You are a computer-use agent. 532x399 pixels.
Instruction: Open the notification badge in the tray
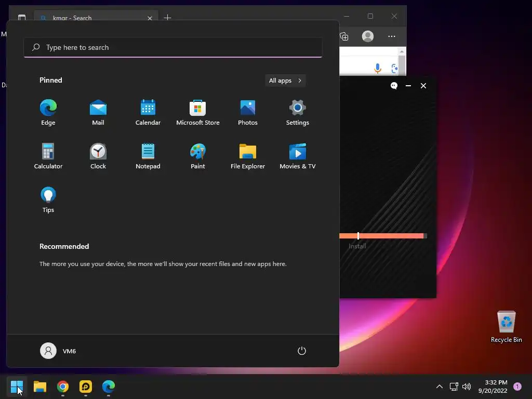tap(517, 386)
